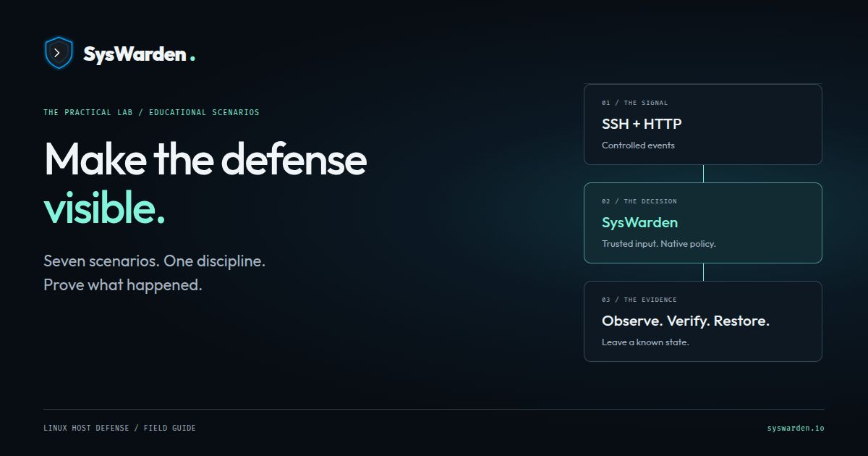Click 'THE PRACTICAL LAB / EDUCATIONAL SCENARIOS' label
Viewport: 868px width, 456px height.
pyautogui.click(x=151, y=112)
